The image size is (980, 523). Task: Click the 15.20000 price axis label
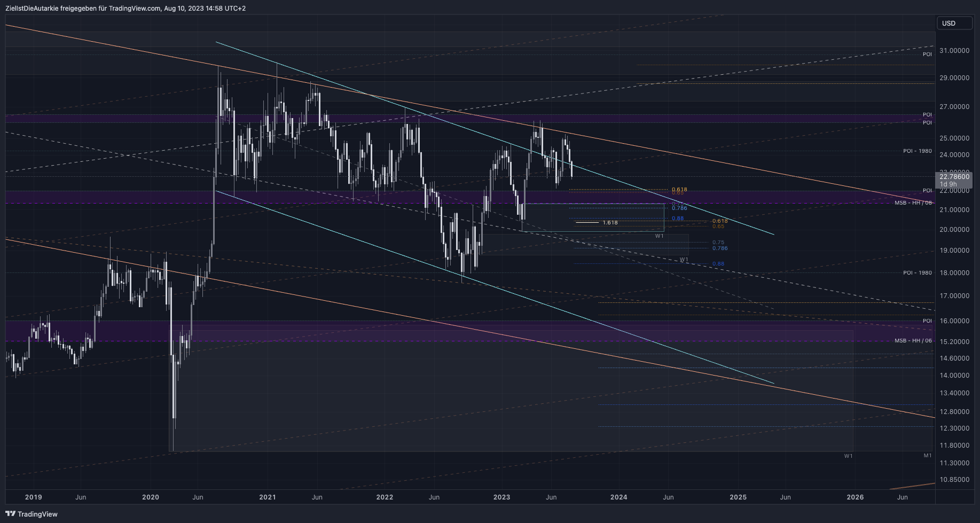tap(954, 342)
